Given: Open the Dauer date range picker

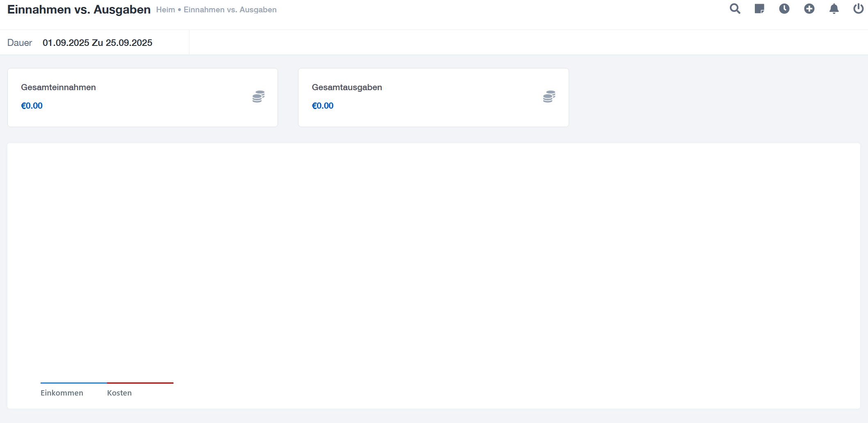Looking at the screenshot, I should pyautogui.click(x=97, y=43).
